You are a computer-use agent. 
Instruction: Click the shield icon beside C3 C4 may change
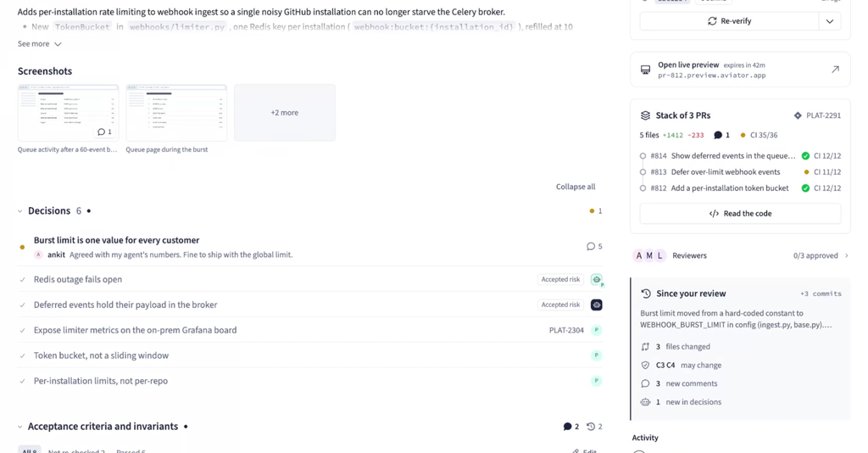pyautogui.click(x=645, y=365)
